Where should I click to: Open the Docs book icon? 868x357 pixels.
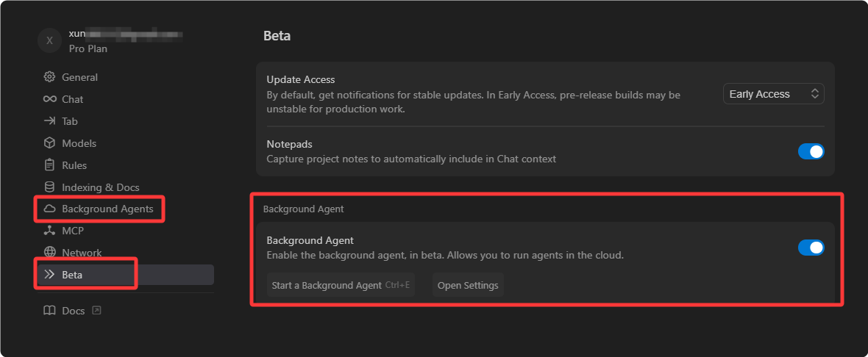(x=50, y=311)
